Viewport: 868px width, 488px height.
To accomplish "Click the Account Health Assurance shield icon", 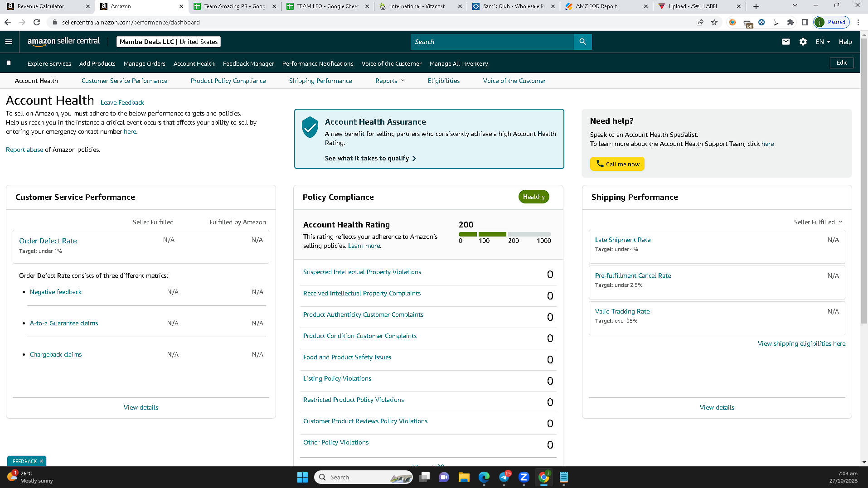I will tap(310, 127).
